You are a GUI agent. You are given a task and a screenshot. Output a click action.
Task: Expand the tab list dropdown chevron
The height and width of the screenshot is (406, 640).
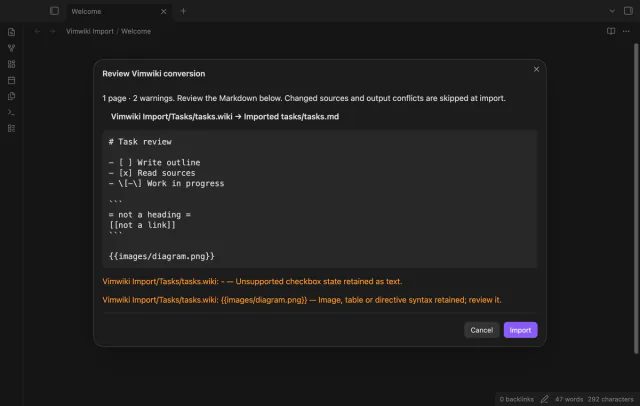[612, 11]
